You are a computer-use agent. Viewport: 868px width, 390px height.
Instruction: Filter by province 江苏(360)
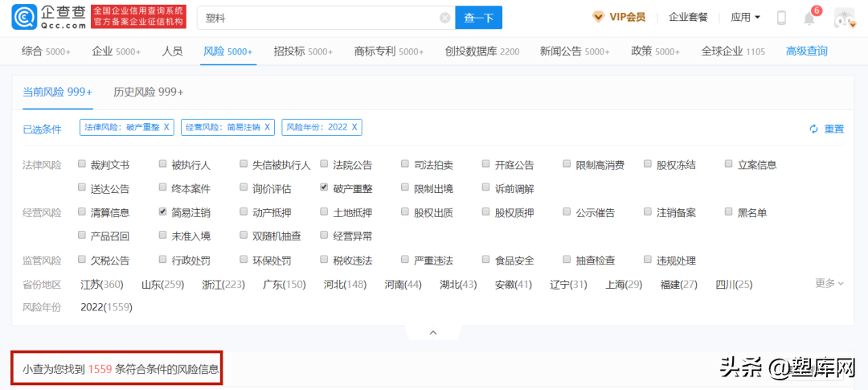click(102, 285)
